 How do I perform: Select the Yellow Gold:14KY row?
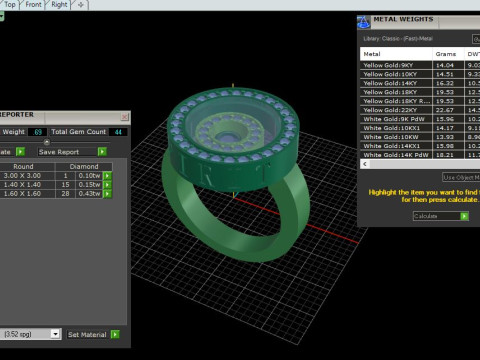420,83
